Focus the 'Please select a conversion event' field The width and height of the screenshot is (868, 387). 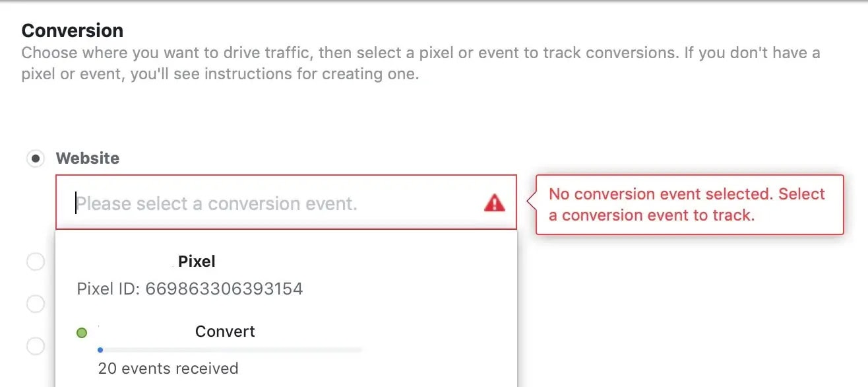286,203
